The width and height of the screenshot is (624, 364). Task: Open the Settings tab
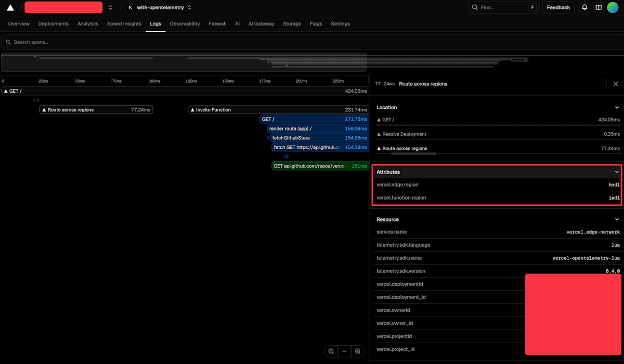point(341,24)
